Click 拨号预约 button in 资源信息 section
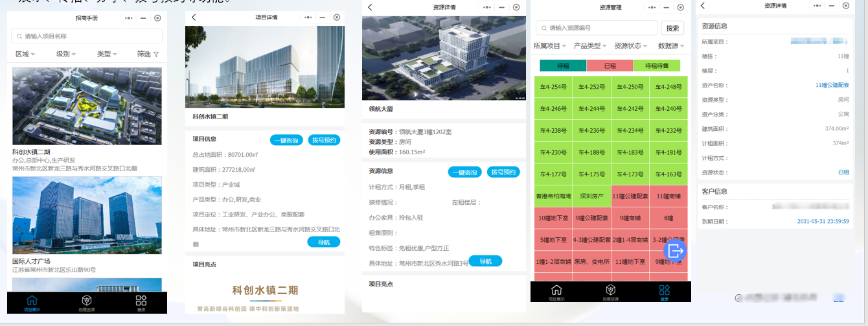The width and height of the screenshot is (868, 326). point(503,172)
